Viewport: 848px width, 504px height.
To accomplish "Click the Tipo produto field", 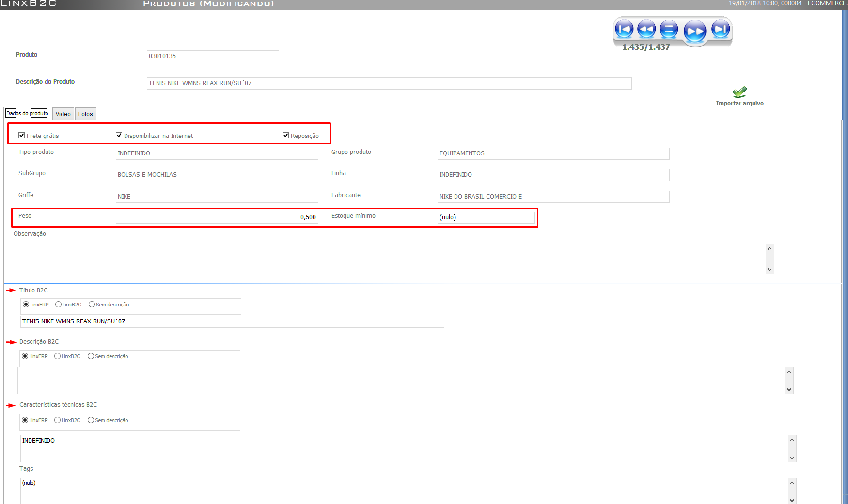I will tap(217, 153).
